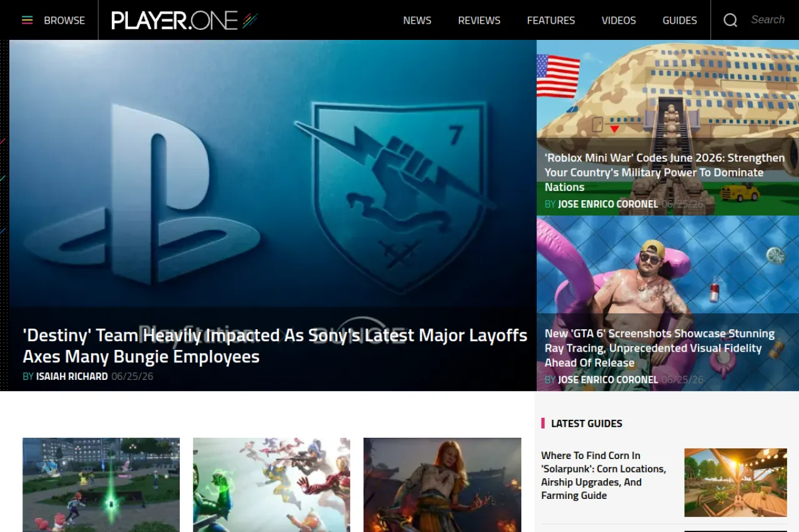Open 'Where To Find Corn In Solarpunk' guide
The image size is (799, 532).
click(604, 475)
